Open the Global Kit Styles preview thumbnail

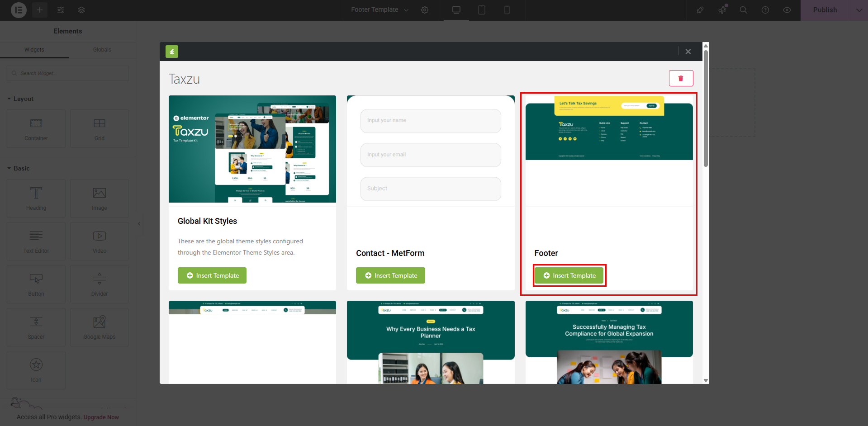click(x=252, y=149)
